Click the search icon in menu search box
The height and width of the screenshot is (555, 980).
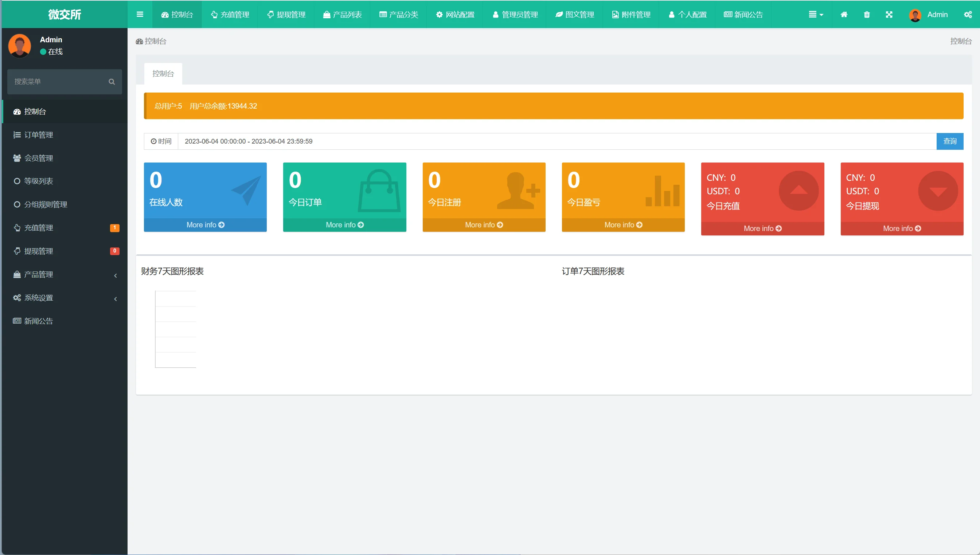(112, 82)
